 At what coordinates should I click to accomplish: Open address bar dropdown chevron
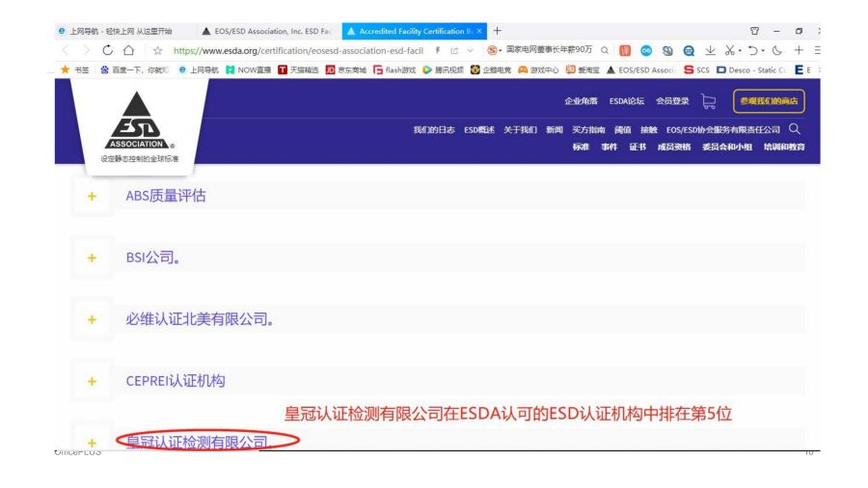471,50
